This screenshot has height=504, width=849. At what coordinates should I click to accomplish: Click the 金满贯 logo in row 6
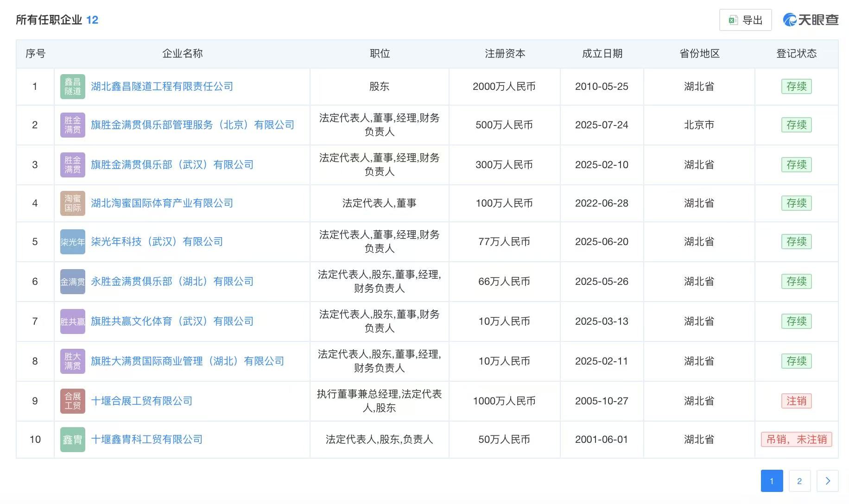point(73,282)
